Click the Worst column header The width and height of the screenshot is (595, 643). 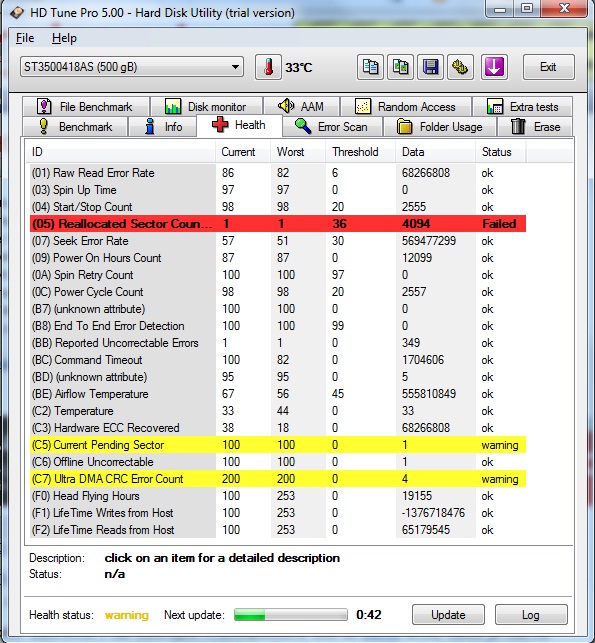[298, 152]
